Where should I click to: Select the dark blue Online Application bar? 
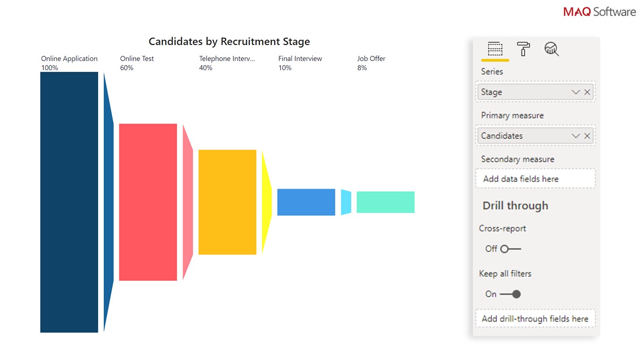(69, 202)
